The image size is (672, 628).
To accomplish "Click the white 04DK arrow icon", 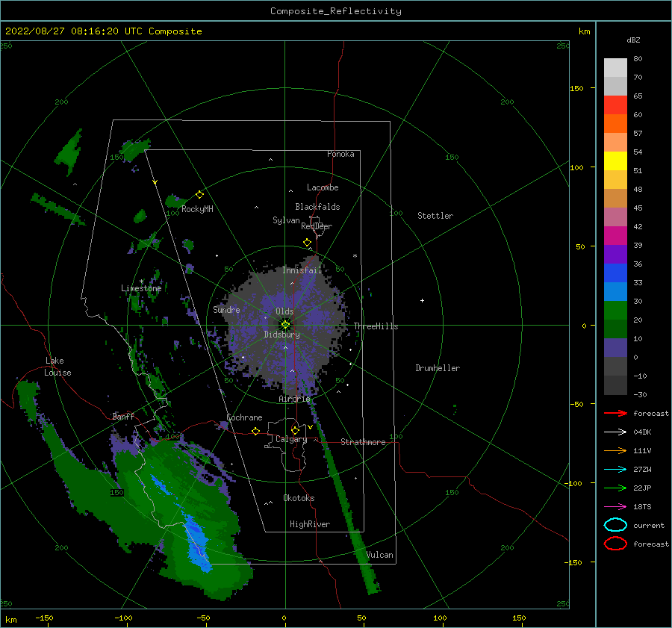I will [615, 432].
